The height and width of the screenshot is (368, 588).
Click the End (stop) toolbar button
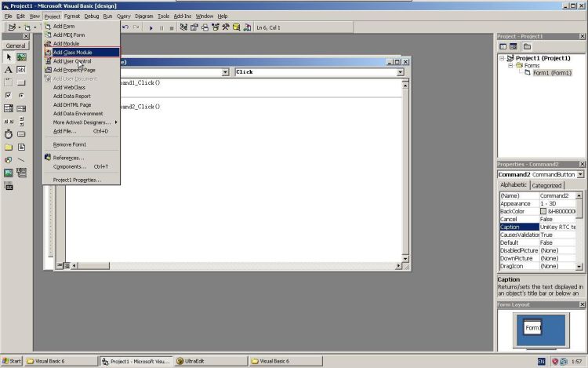172,27
